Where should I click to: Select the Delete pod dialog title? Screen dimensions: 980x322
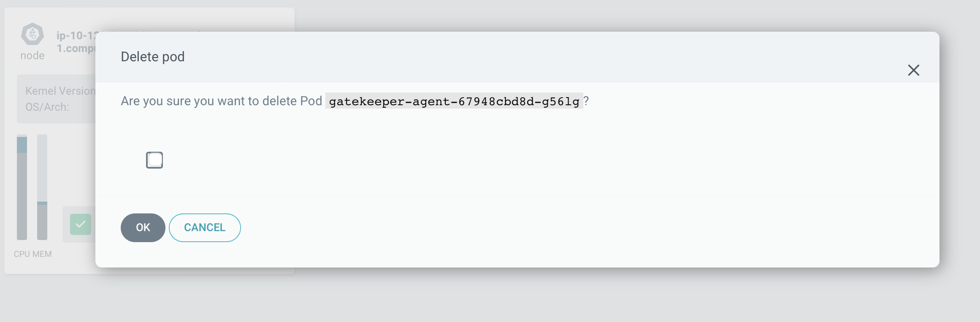pos(153,56)
